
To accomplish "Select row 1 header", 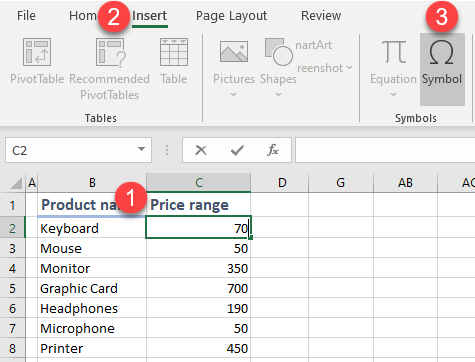I will pyautogui.click(x=12, y=205).
